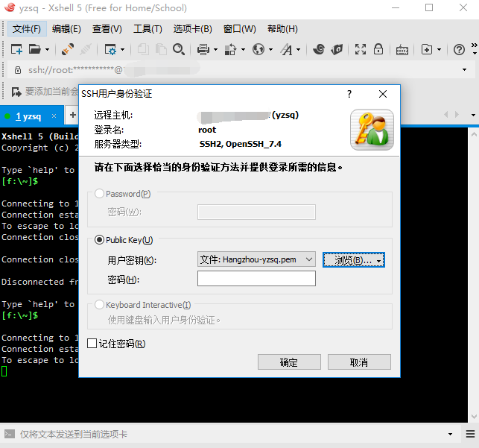This screenshot has width=479, height=448.
Task: Click the plus button to add a tab
Action: tap(73, 115)
